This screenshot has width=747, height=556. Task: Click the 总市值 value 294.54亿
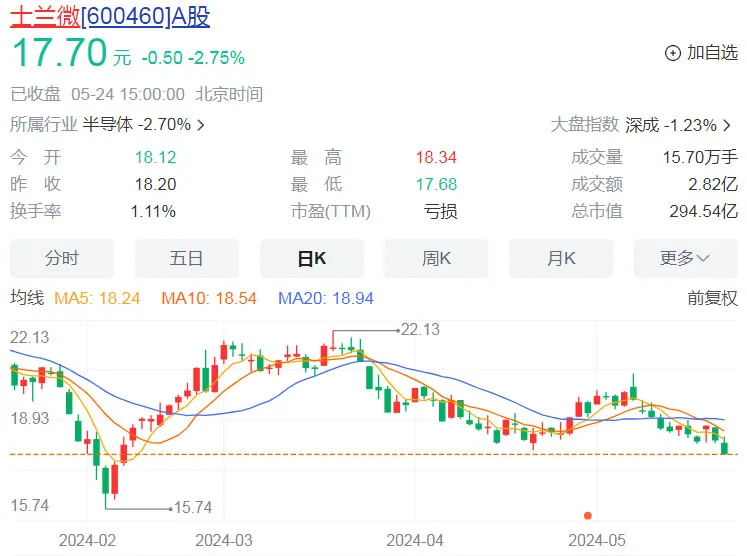704,211
